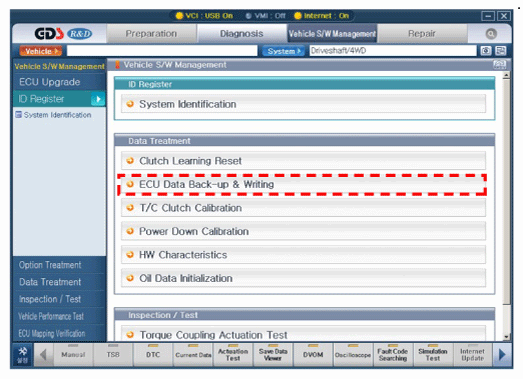Click the right arrow in bottom toolbar
Screen dimensions: 523x379
[x=502, y=355]
